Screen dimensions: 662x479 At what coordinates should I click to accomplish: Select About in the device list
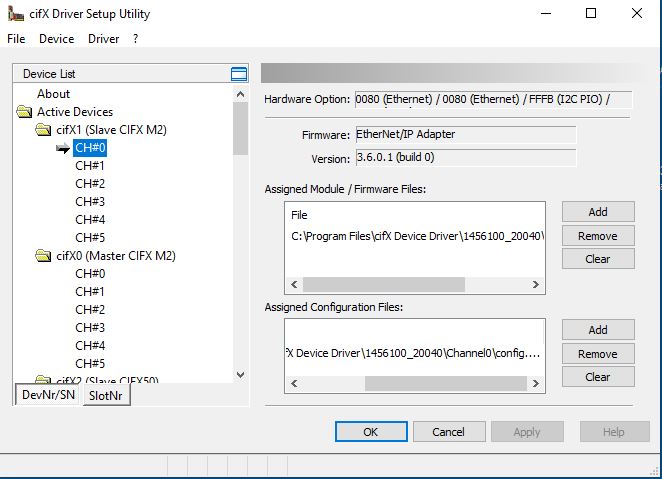[54, 94]
